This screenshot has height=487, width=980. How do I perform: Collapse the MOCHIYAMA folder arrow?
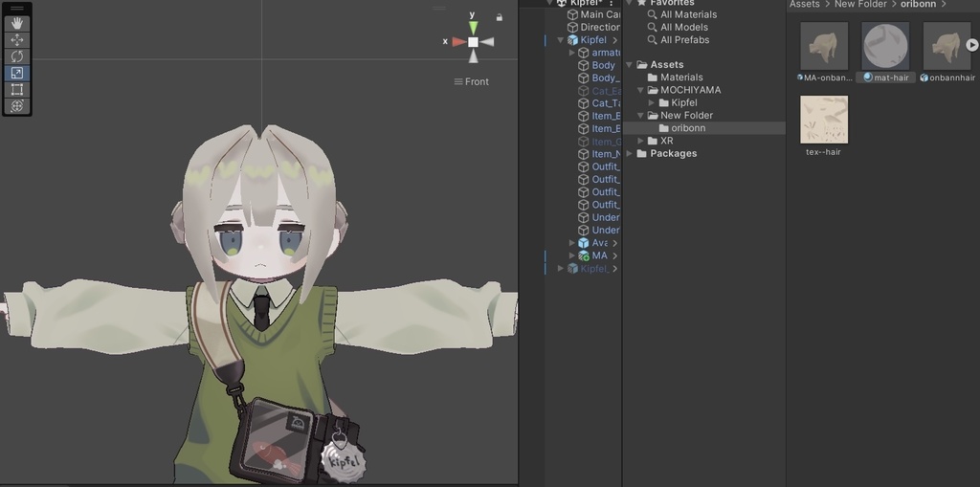(x=640, y=90)
